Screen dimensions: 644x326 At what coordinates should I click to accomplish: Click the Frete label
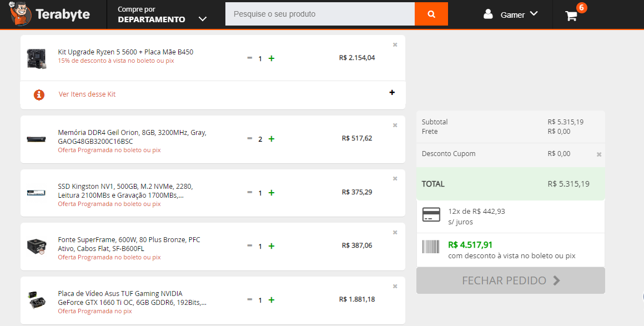(x=430, y=132)
